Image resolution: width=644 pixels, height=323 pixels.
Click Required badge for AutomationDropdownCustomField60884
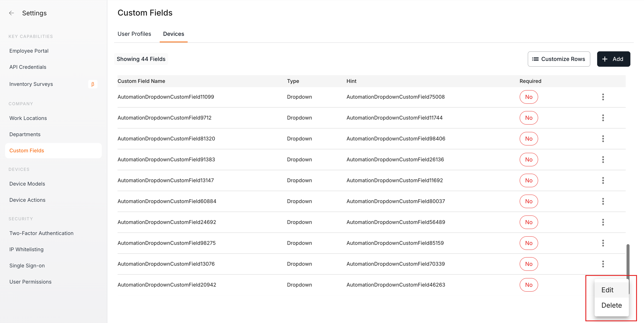pos(528,201)
